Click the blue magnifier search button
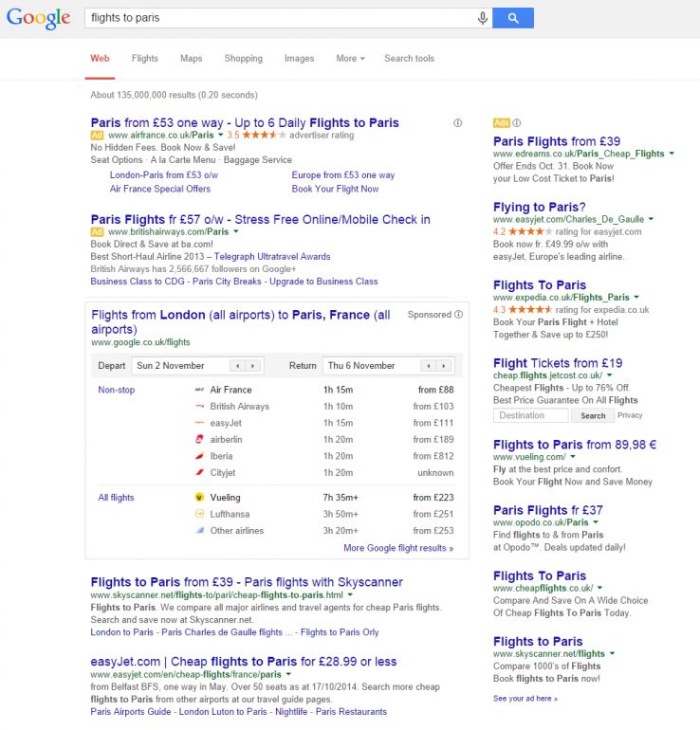The width and height of the screenshot is (700, 730). (513, 18)
